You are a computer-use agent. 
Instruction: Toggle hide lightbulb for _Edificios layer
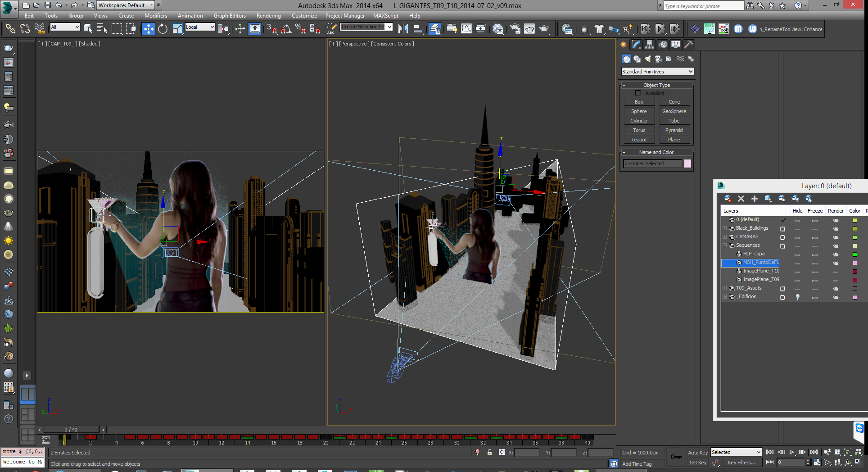click(x=797, y=297)
